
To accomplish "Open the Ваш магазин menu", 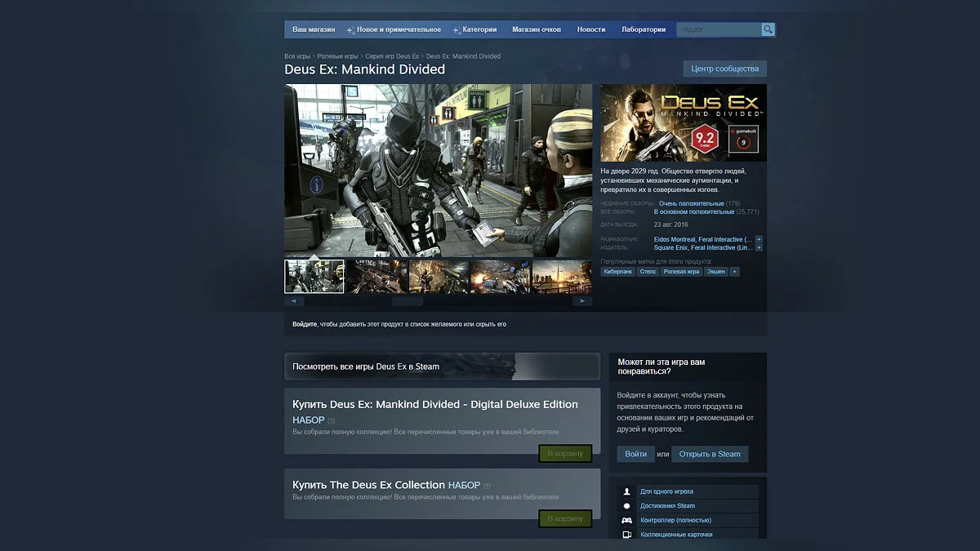I will click(x=314, y=29).
